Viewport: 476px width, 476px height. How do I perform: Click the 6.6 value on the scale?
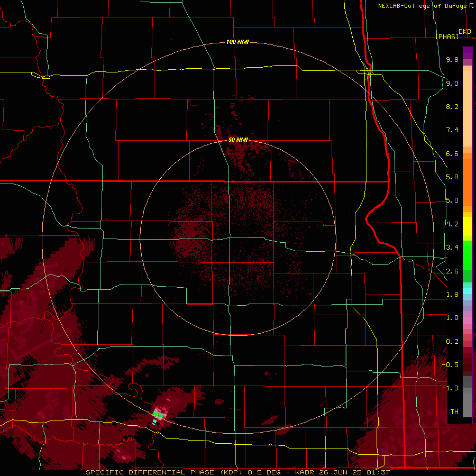[452, 153]
